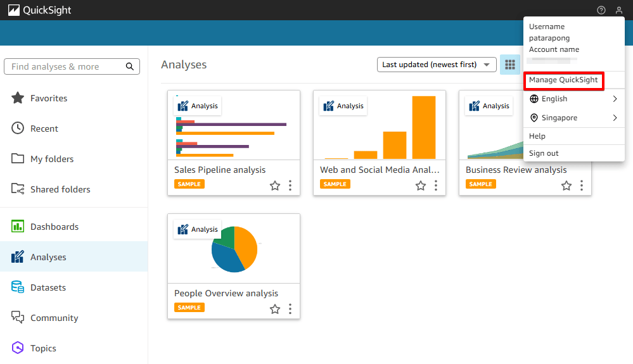Click the Shared folders icon
The height and width of the screenshot is (364, 633).
[18, 189]
